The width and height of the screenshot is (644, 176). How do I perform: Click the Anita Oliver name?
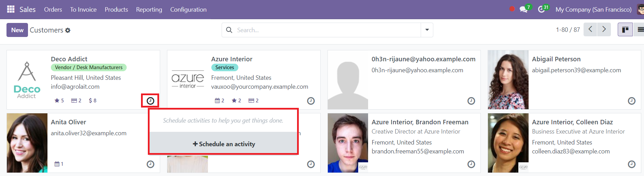(68, 122)
